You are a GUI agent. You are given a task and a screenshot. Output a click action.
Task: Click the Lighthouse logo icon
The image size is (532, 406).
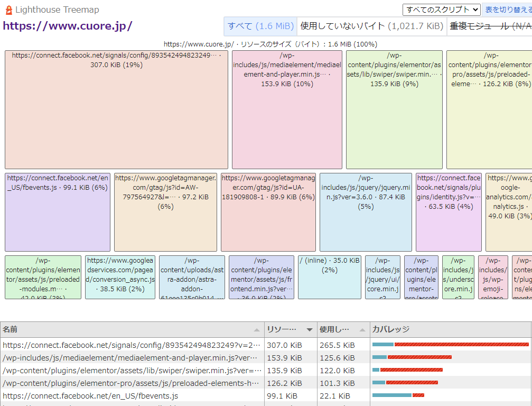tap(8, 10)
